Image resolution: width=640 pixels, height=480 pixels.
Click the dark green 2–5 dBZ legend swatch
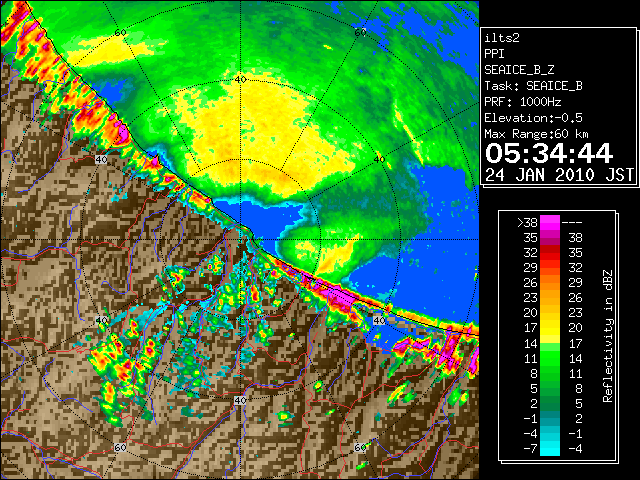coord(550,403)
